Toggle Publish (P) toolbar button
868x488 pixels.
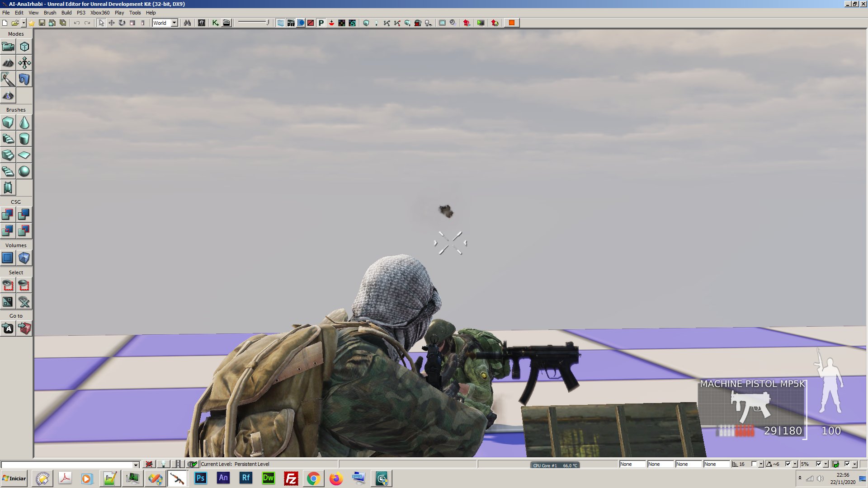click(x=321, y=23)
